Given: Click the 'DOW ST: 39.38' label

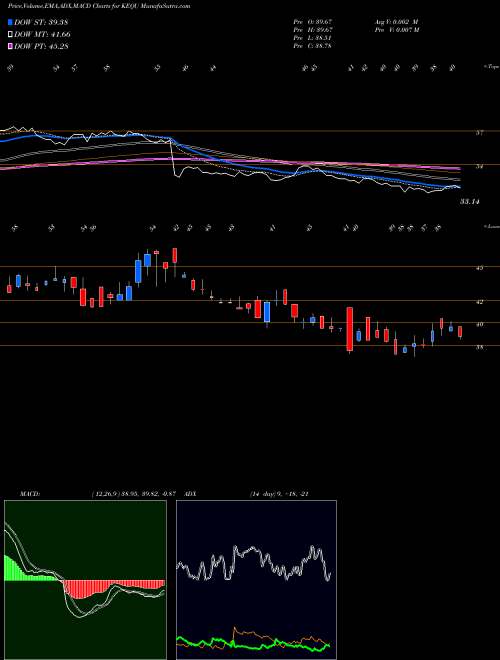Looking at the screenshot, I should [x=41, y=22].
